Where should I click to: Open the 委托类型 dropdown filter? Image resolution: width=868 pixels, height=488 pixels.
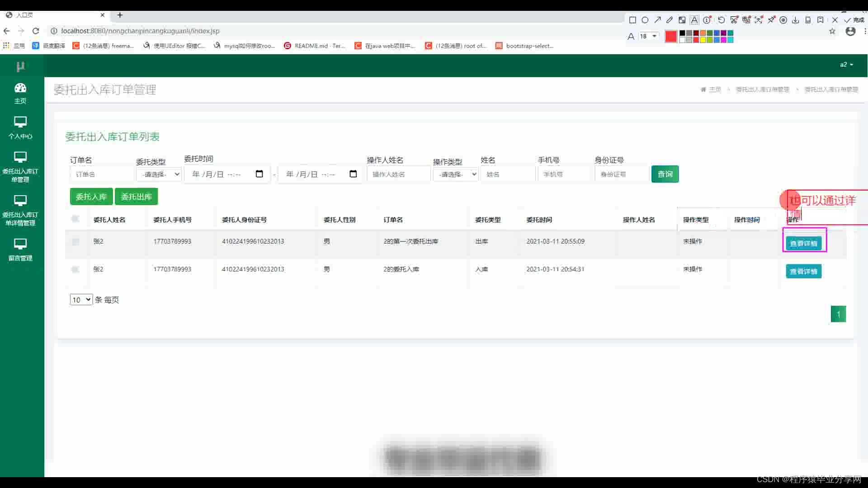click(x=159, y=174)
